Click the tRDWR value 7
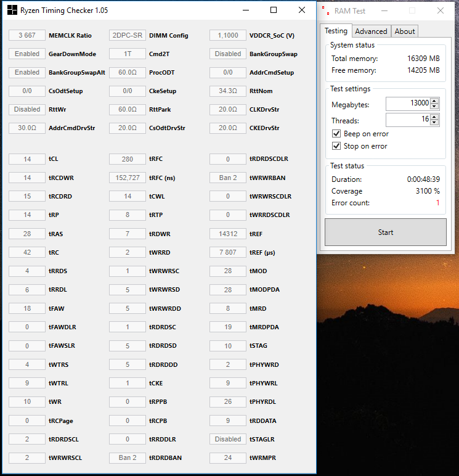 coord(128,234)
